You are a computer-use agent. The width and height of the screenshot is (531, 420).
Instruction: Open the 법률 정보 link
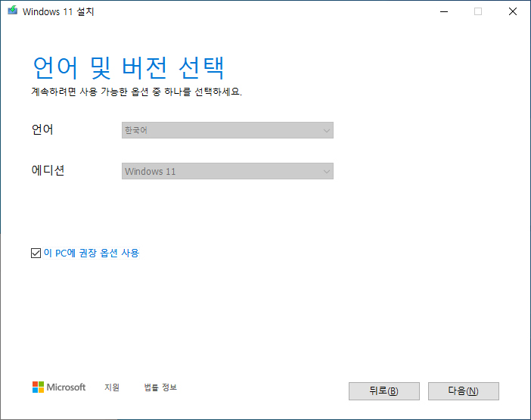(x=160, y=387)
